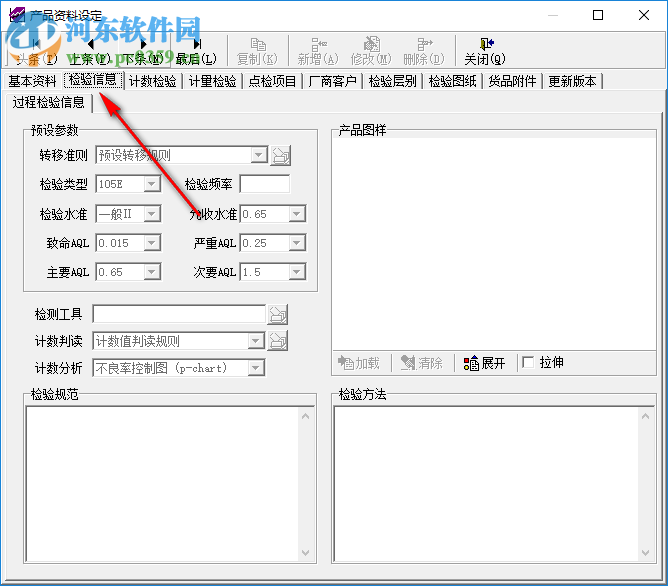
Task: Expand the 检验水准 dropdown
Action: click(152, 214)
